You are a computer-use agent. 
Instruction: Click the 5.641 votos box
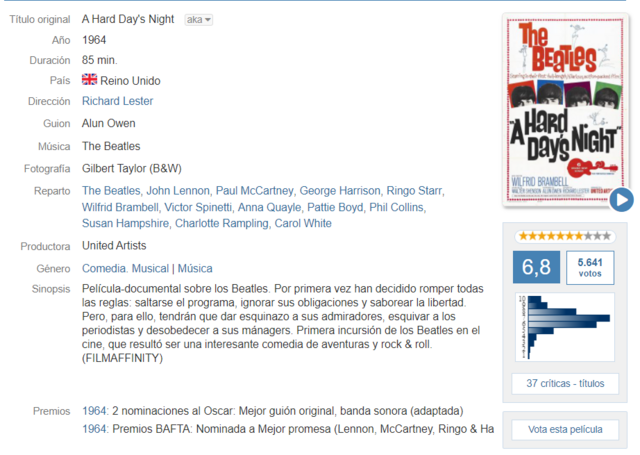pos(590,268)
